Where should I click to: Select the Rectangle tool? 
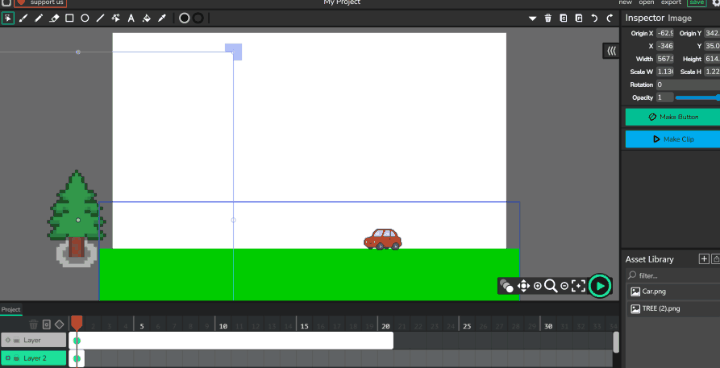pos(69,18)
